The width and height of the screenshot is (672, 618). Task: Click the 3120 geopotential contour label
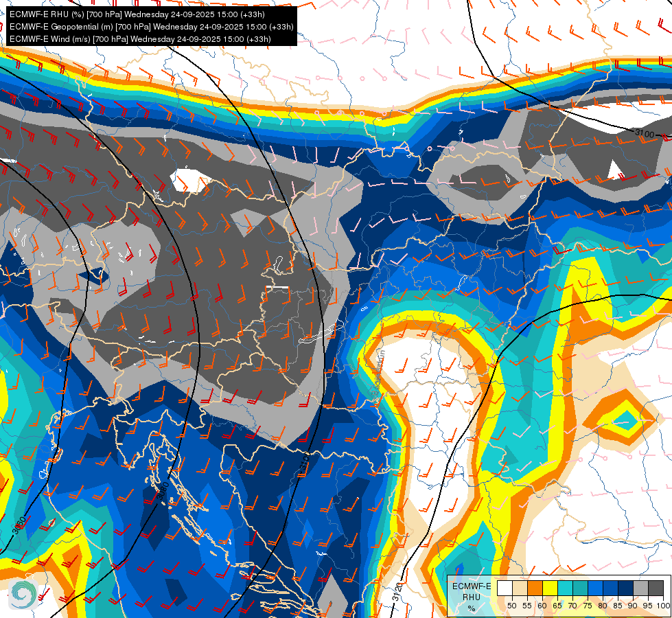coord(397,592)
